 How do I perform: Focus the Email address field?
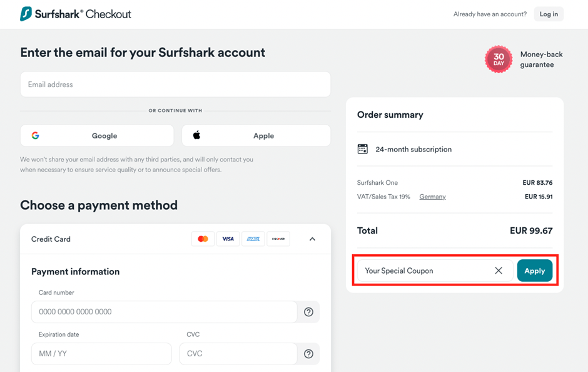point(175,85)
